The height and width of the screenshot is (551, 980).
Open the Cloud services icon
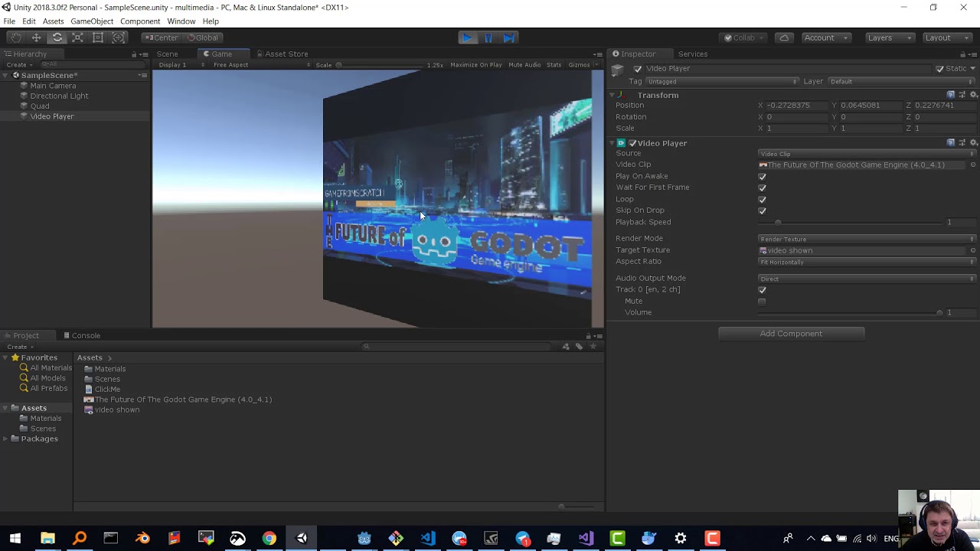pyautogui.click(x=783, y=37)
